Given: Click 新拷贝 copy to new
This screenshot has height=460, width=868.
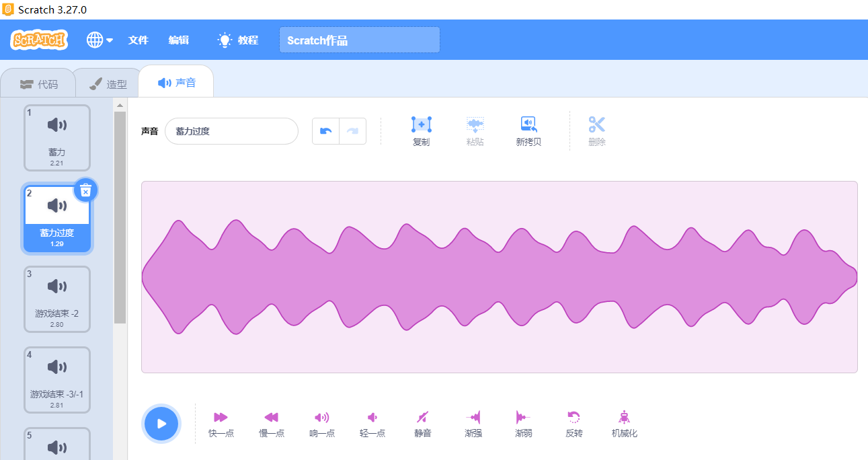Looking at the screenshot, I should coord(528,131).
